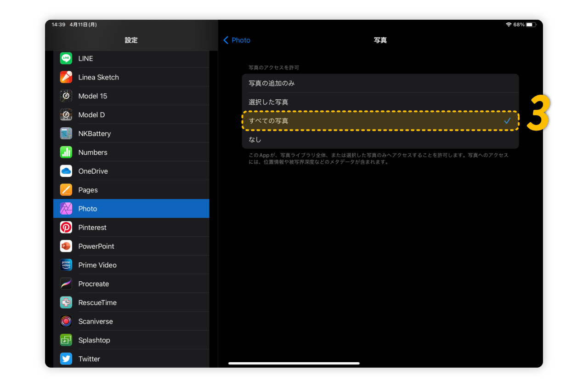This screenshot has width=588, height=387.
Task: Tap the Twitter bird icon
Action: pos(66,359)
